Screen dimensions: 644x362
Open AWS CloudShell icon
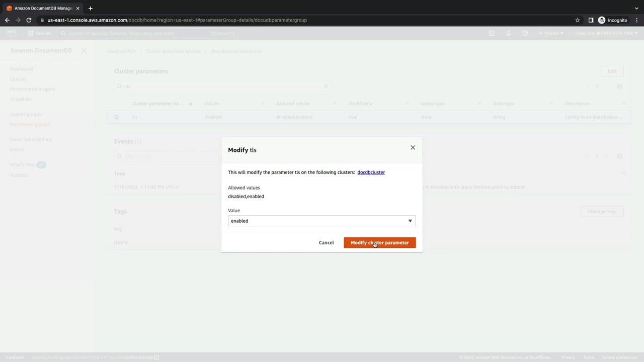point(492,33)
